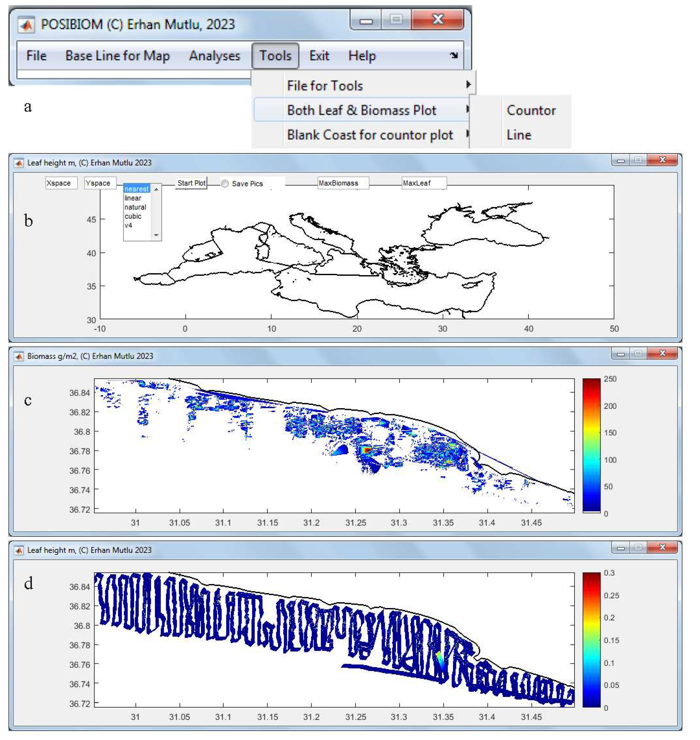Choose cubic from the interpolation list

coord(133,216)
